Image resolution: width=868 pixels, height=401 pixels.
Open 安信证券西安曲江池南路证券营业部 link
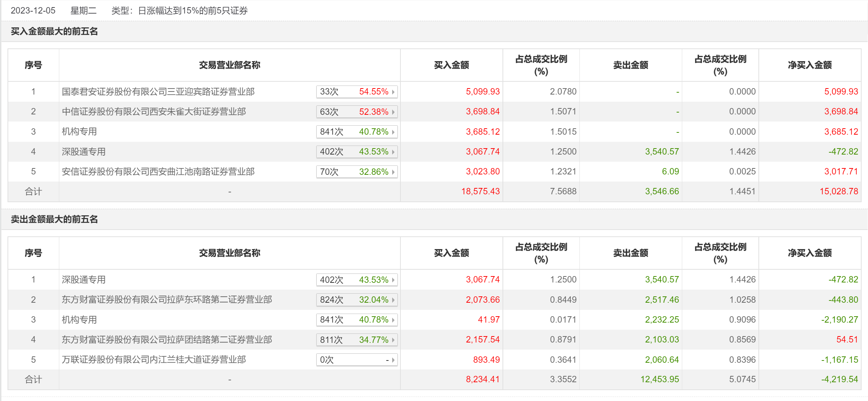[158, 172]
